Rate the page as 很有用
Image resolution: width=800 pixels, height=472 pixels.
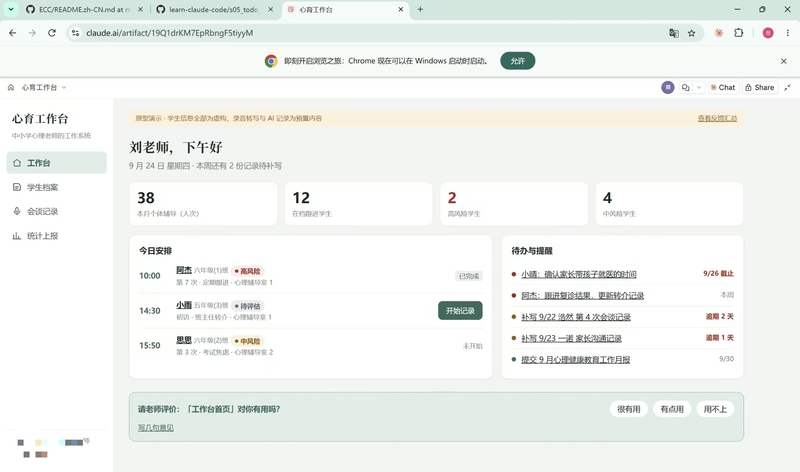pos(629,409)
